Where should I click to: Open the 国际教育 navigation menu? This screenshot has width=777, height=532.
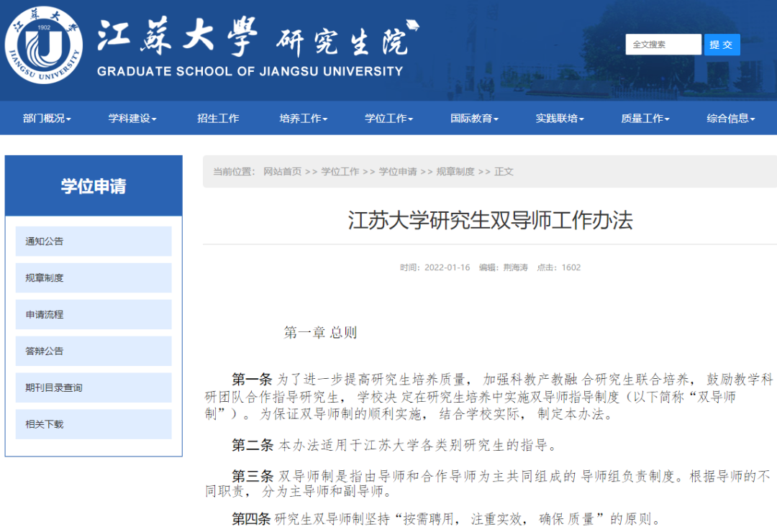473,118
